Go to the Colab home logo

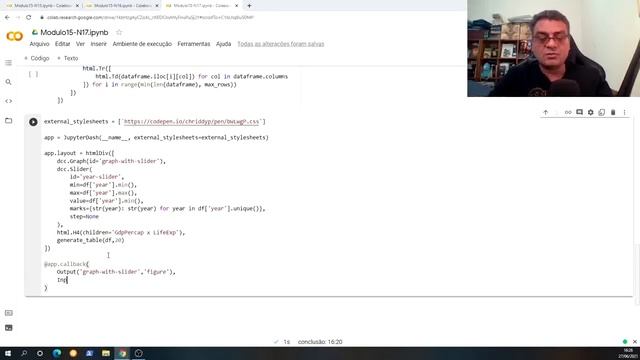tap(15, 36)
